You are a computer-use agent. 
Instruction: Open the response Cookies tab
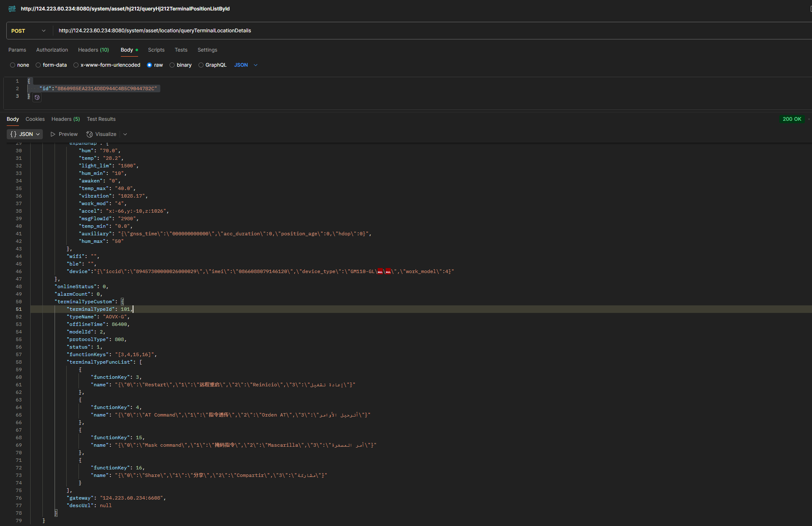35,119
